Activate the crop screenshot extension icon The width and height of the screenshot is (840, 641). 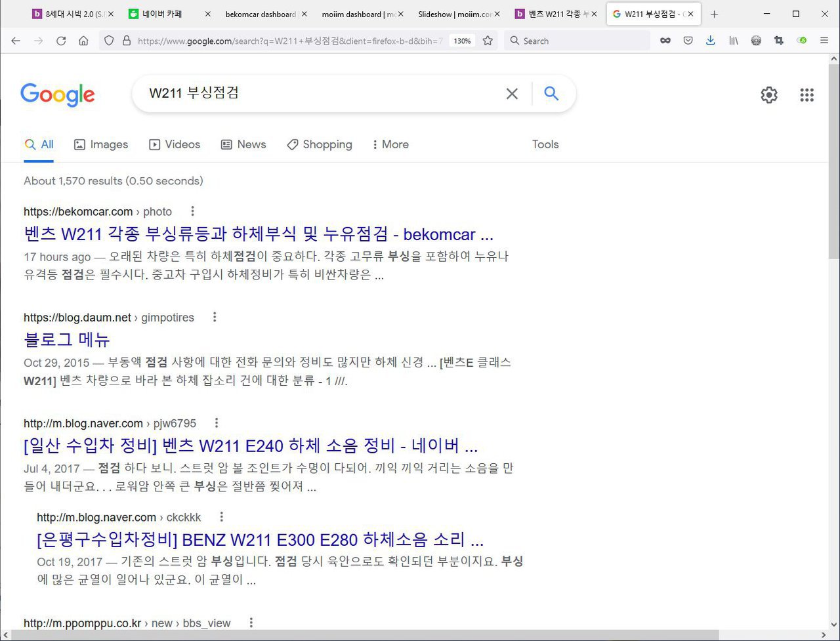[x=779, y=41]
